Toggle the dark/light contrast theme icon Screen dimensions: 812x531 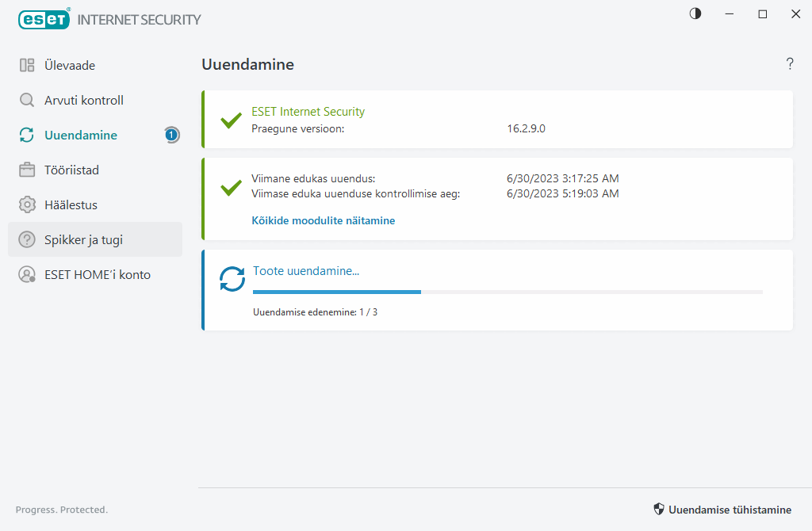pos(695,13)
